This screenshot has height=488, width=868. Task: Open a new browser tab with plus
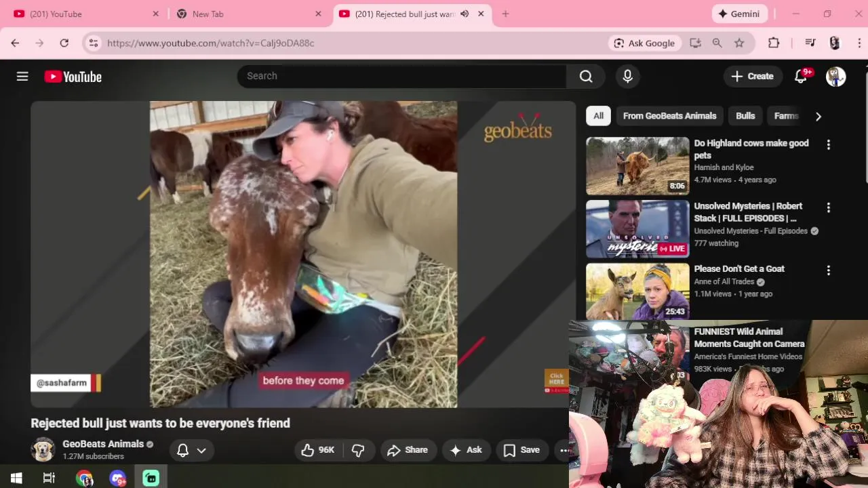click(x=505, y=14)
